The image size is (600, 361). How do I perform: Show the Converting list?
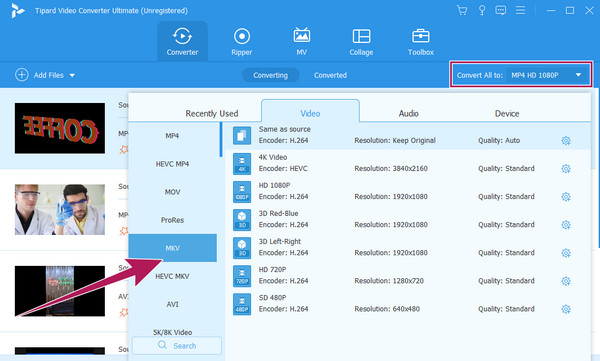tap(270, 75)
